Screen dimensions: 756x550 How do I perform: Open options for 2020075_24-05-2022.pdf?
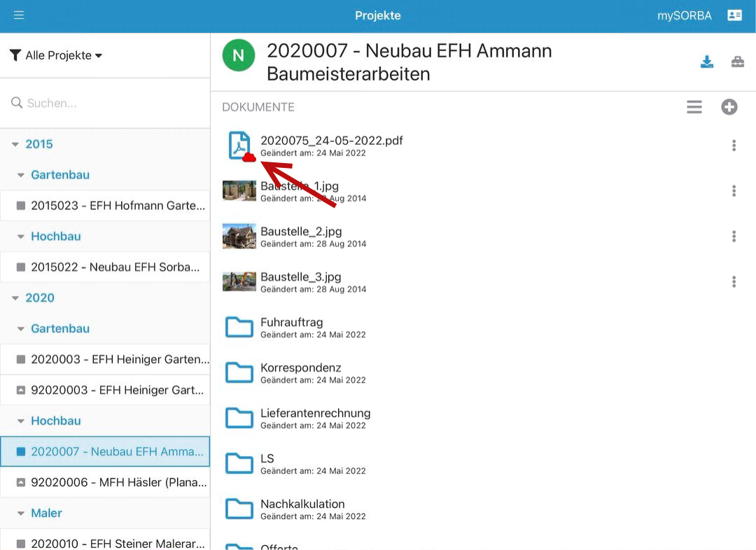734,146
